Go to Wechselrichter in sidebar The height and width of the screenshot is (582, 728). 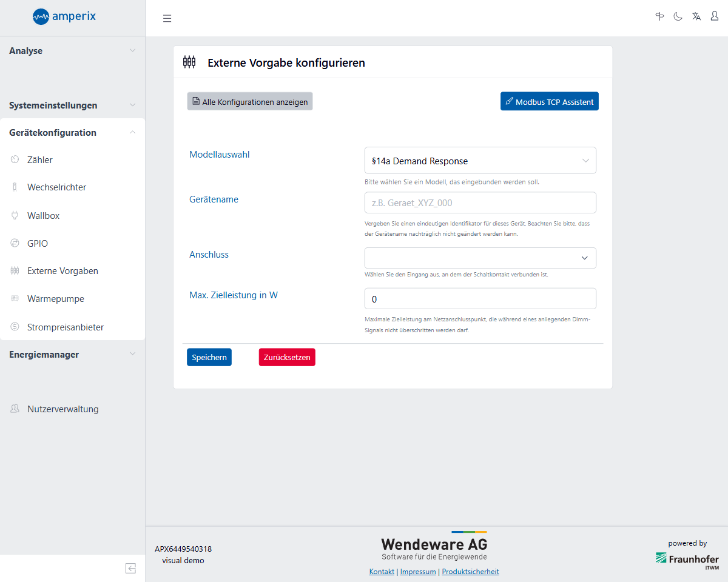[56, 187]
